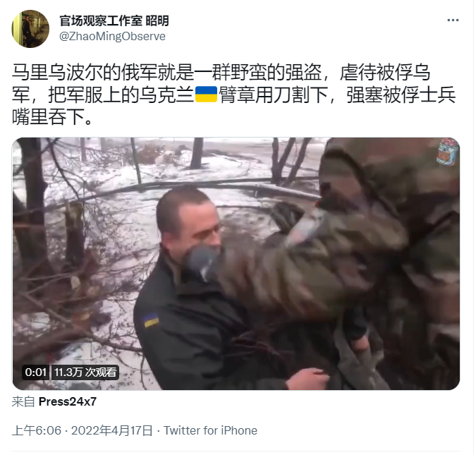Image resolution: width=476 pixels, height=455 pixels.
Task: Open the Twitter for iPhone source link
Action: 210,430
